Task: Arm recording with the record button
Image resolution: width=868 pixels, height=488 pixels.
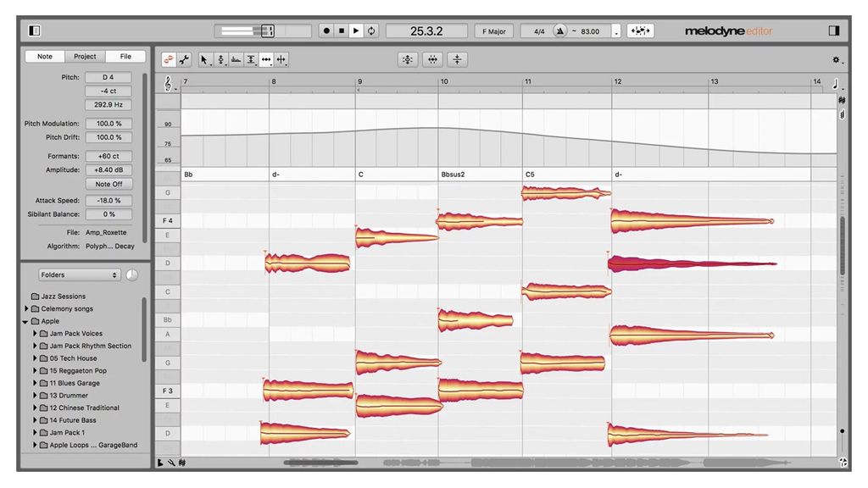Action: [326, 30]
